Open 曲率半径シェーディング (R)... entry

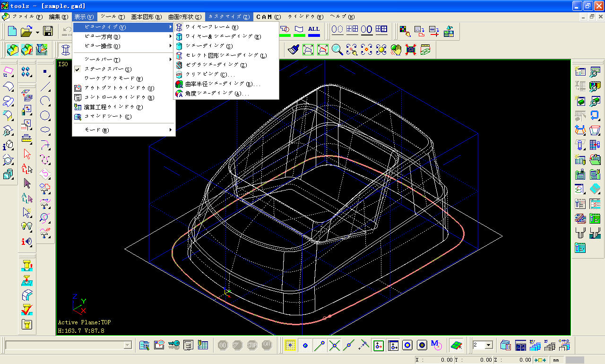[226, 84]
